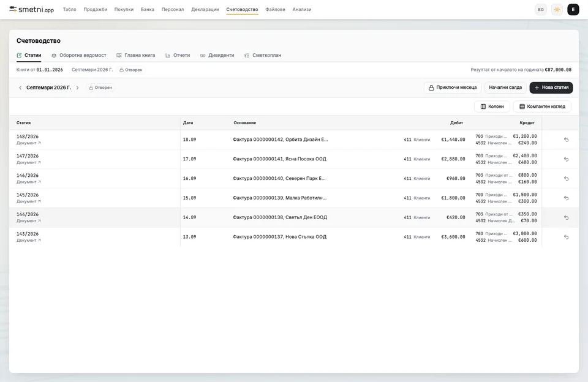Click result value €87,000.00

tap(558, 70)
